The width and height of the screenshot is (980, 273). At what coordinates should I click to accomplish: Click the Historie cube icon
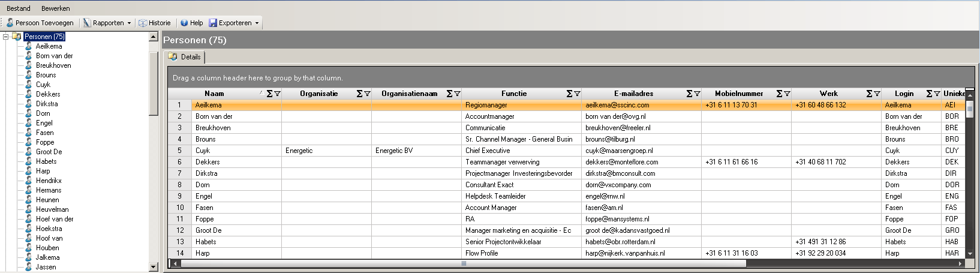pos(143,23)
